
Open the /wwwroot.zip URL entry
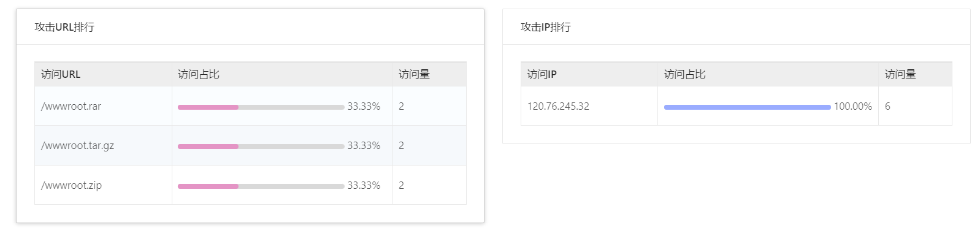tap(71, 185)
